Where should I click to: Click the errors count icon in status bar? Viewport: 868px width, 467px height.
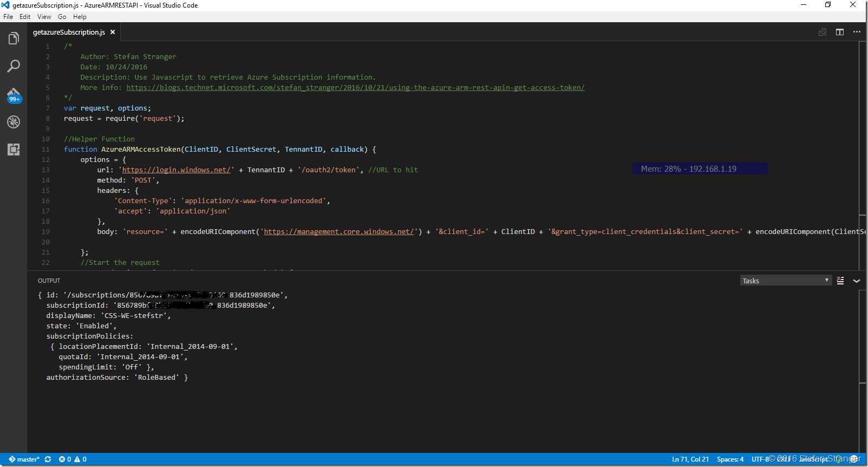click(x=65, y=459)
